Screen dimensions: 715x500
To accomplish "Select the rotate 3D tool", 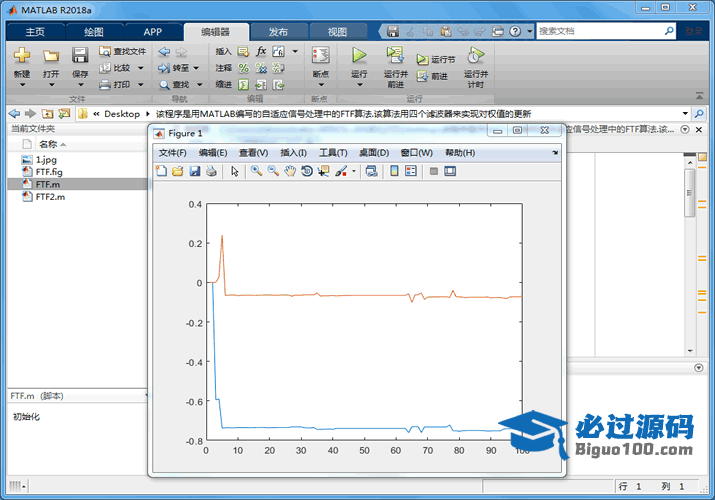I will (307, 171).
